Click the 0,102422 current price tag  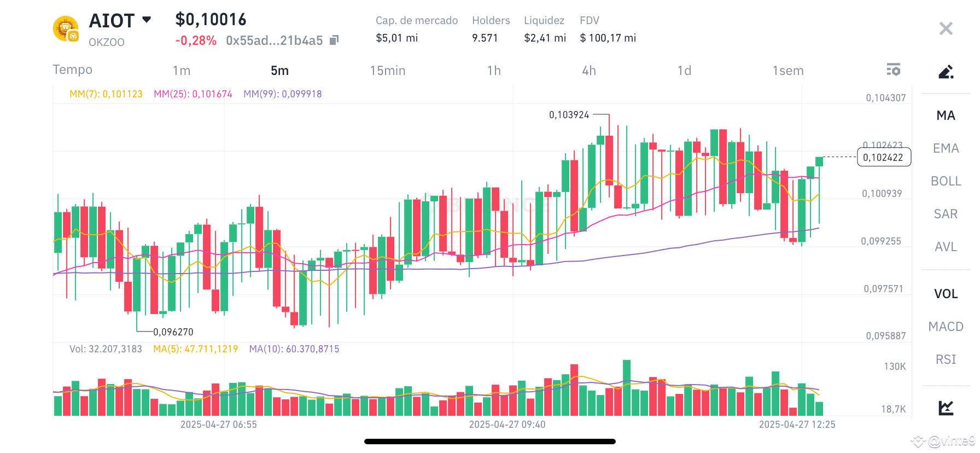pos(884,158)
